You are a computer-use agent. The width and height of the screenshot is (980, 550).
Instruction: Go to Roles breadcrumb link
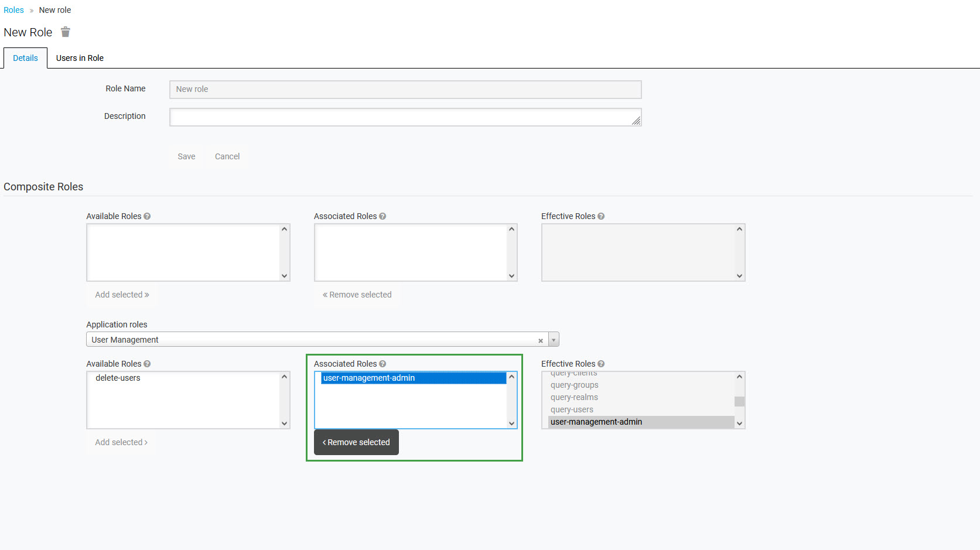[x=13, y=10]
